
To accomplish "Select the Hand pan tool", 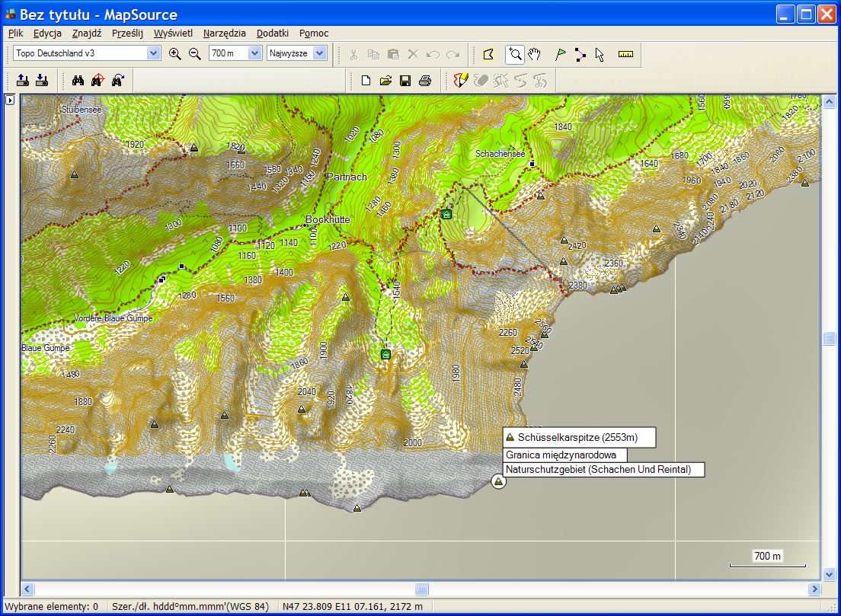I will tap(535, 54).
